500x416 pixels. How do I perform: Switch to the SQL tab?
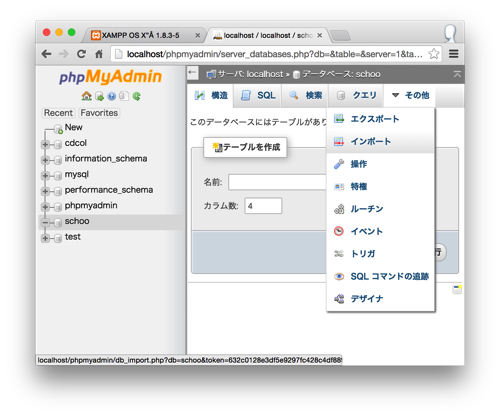(x=258, y=95)
